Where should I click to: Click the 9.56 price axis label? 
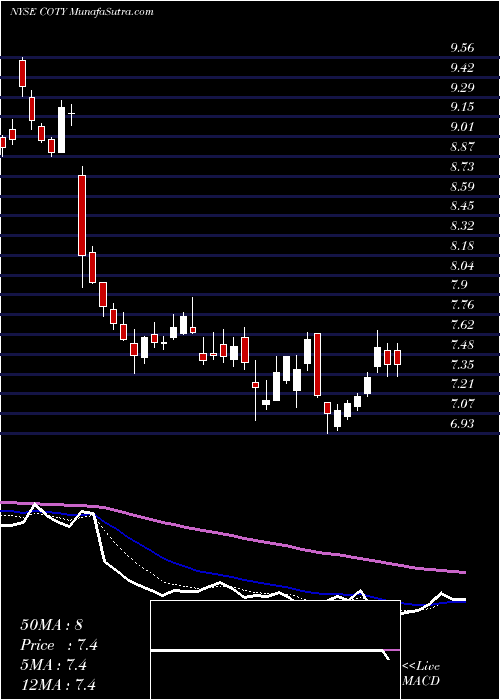pyautogui.click(x=462, y=48)
